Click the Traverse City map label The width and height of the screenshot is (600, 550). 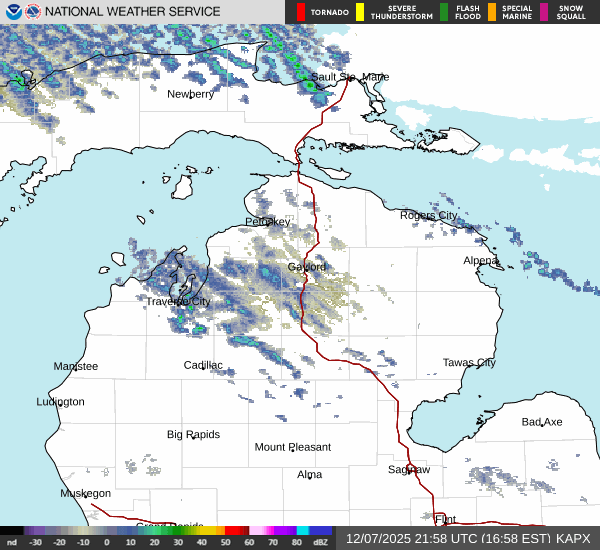[x=178, y=301]
